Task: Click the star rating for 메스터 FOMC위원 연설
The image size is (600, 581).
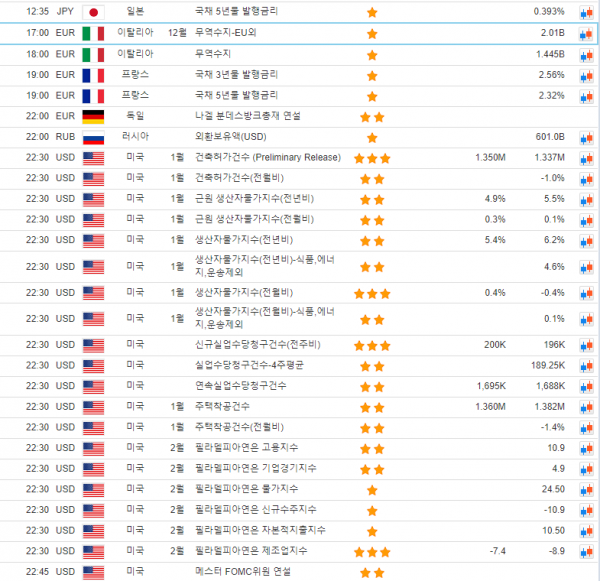Action: click(372, 573)
